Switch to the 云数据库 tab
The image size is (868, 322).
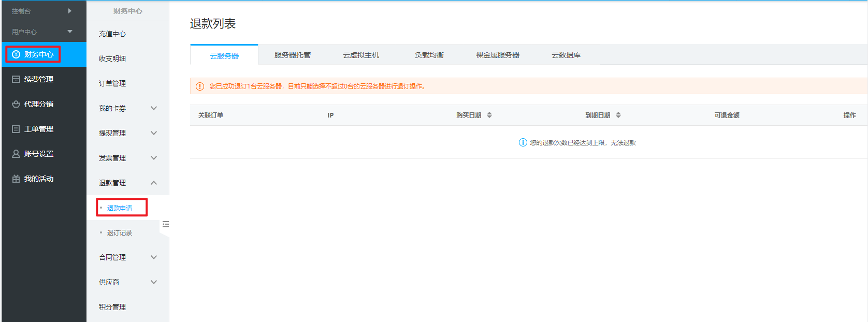tap(566, 55)
